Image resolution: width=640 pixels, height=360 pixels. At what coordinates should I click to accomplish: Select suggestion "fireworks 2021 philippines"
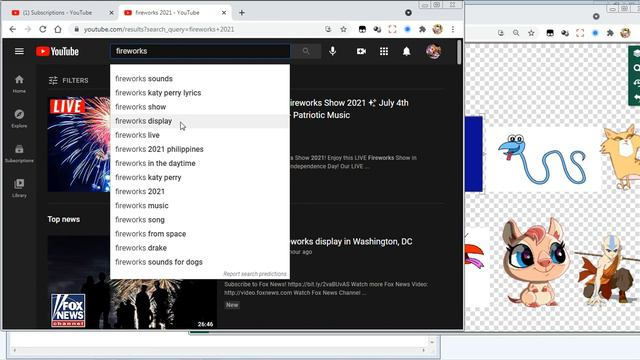pos(200,149)
